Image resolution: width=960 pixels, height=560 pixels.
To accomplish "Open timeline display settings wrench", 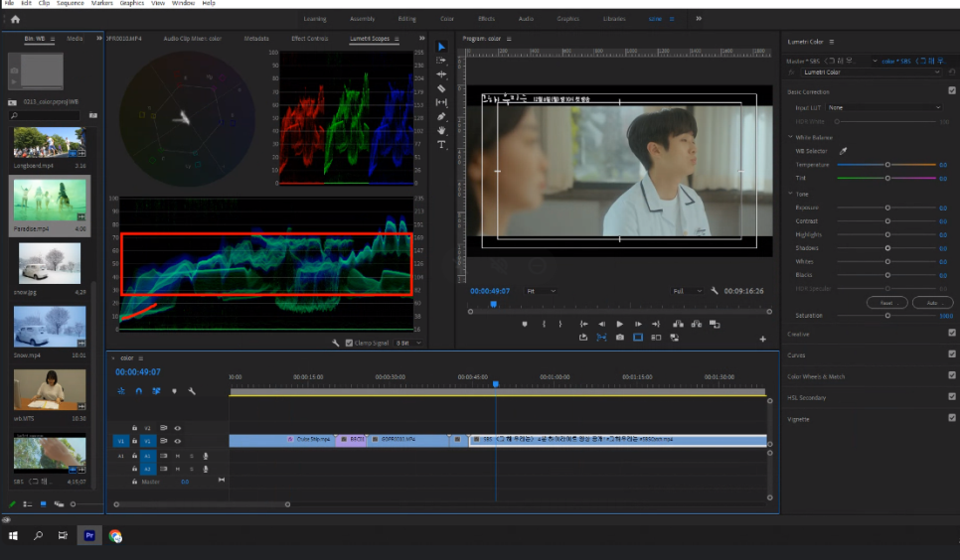I will 192,391.
